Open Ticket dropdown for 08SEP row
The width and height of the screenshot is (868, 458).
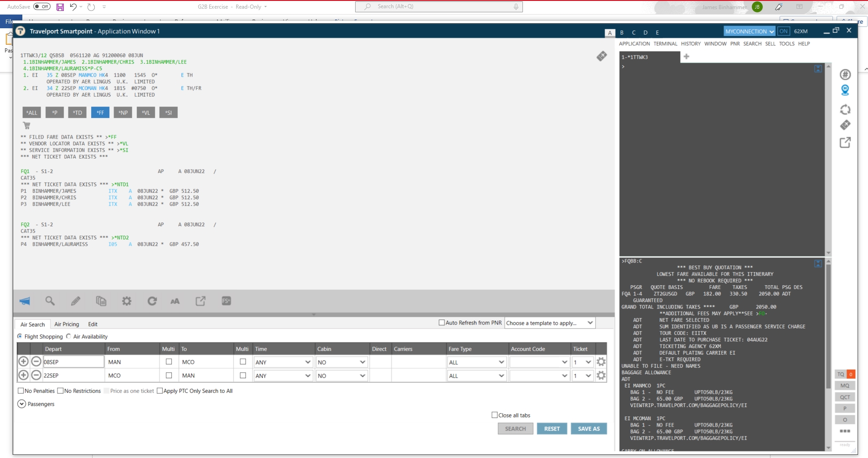[583, 362]
